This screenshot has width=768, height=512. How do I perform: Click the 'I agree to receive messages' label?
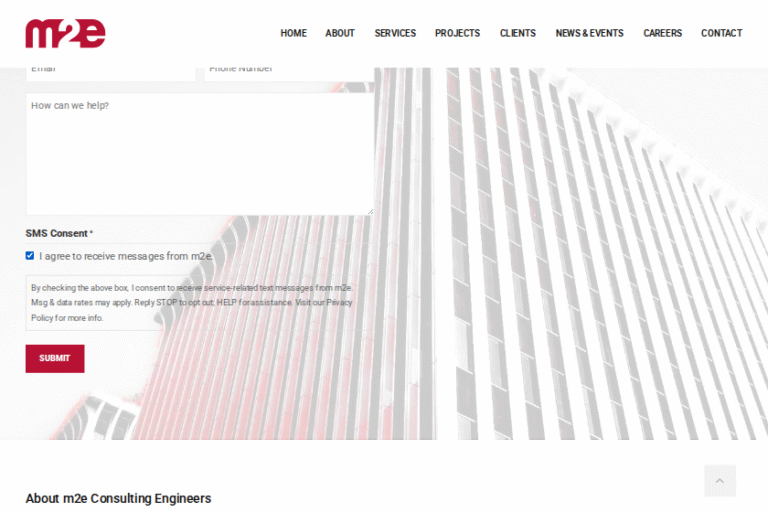click(126, 256)
